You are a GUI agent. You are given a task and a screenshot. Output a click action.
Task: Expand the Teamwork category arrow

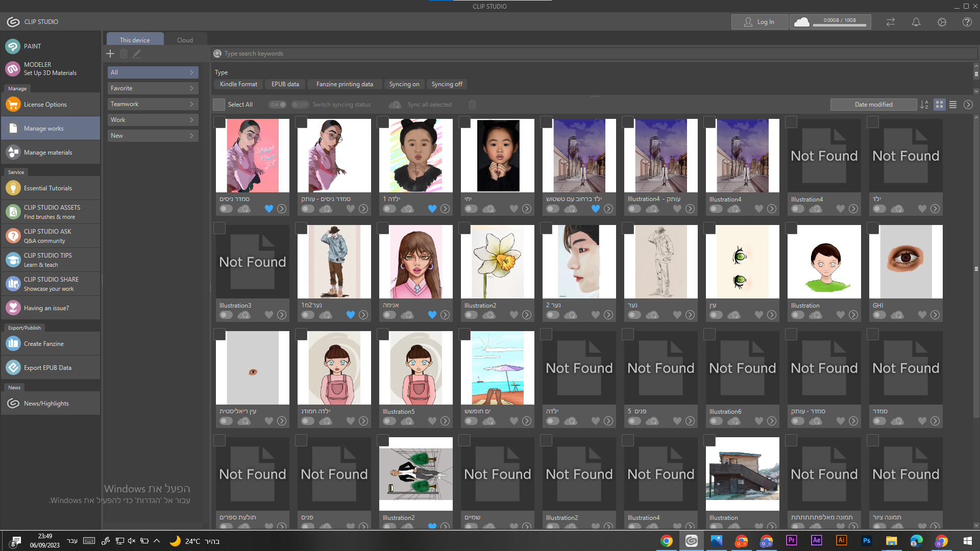pyautogui.click(x=191, y=104)
